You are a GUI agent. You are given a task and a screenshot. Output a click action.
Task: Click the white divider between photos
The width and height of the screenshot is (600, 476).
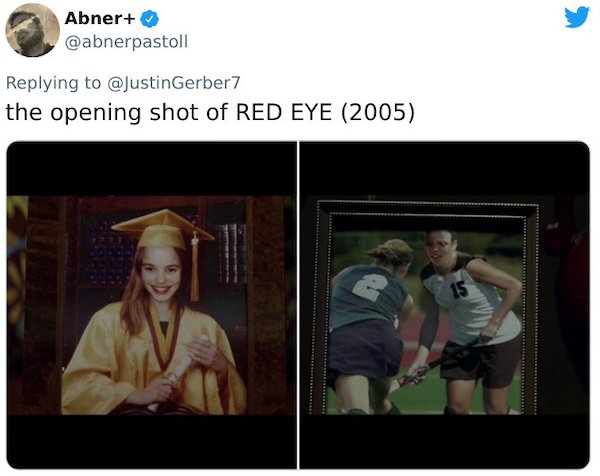tap(298, 305)
